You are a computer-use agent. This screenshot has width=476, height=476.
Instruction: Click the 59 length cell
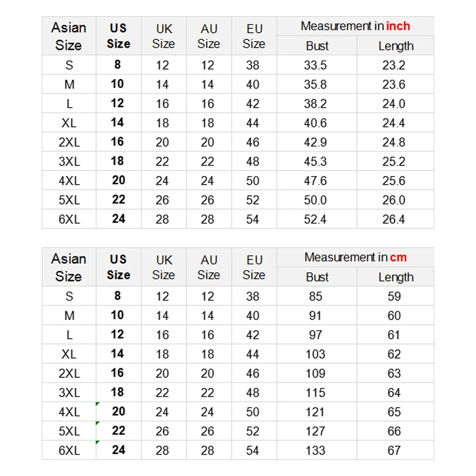(394, 296)
